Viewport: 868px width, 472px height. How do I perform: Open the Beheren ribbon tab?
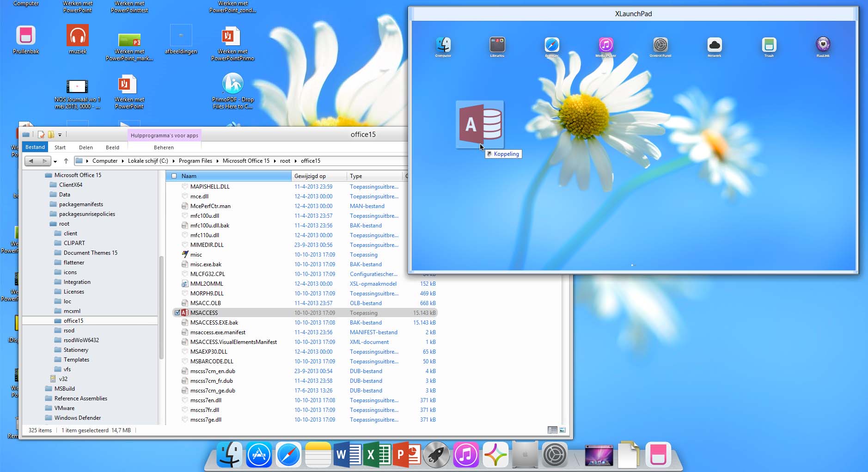tap(164, 147)
